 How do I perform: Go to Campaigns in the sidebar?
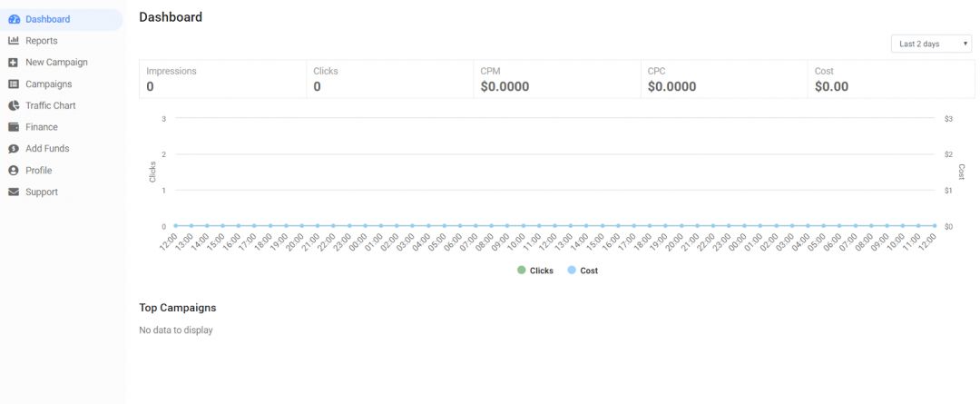pos(48,84)
